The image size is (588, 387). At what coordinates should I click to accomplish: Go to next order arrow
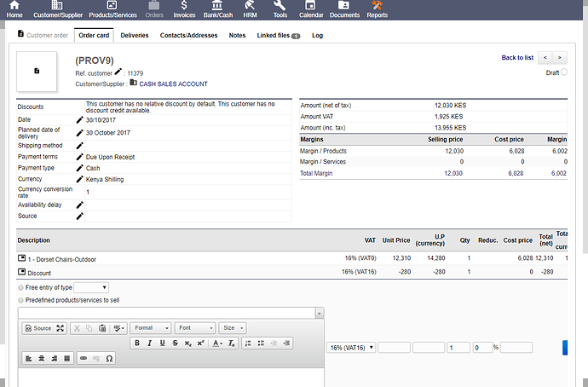(560, 58)
